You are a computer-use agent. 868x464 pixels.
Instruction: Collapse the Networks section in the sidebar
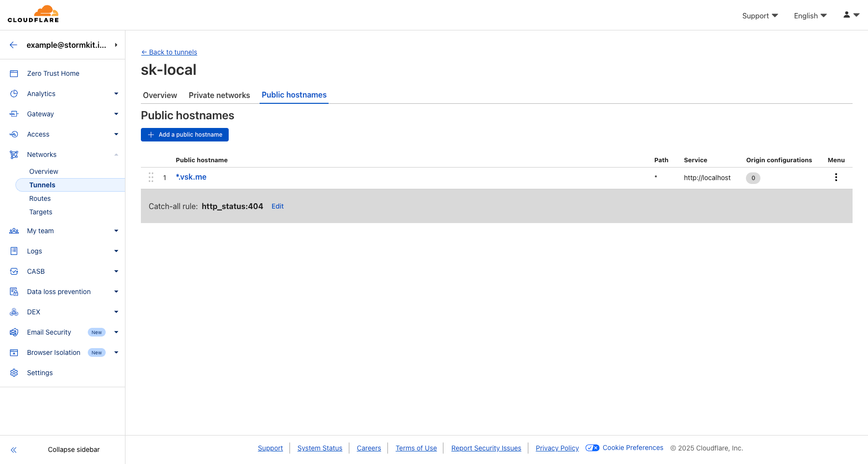click(116, 155)
